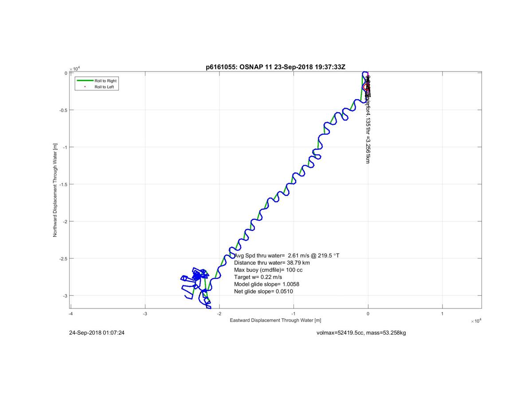Click the x-axis exponent label ×10^4 at lower right

click(x=476, y=320)
